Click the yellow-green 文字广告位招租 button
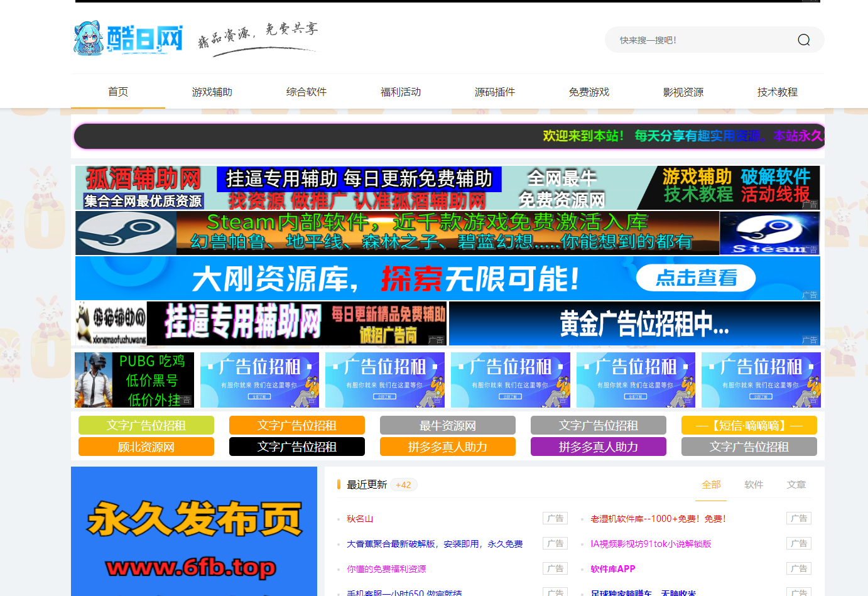The height and width of the screenshot is (596, 868). [146, 425]
